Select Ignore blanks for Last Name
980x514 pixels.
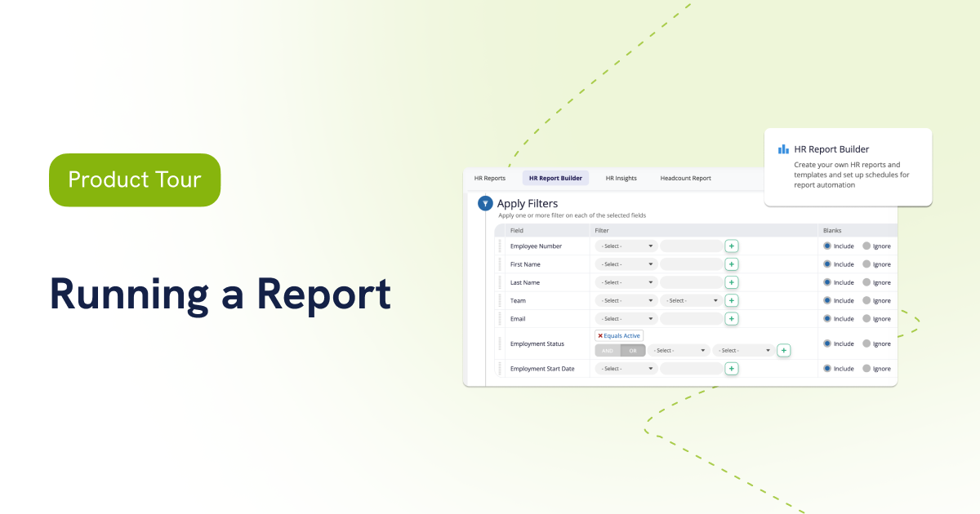tap(866, 282)
